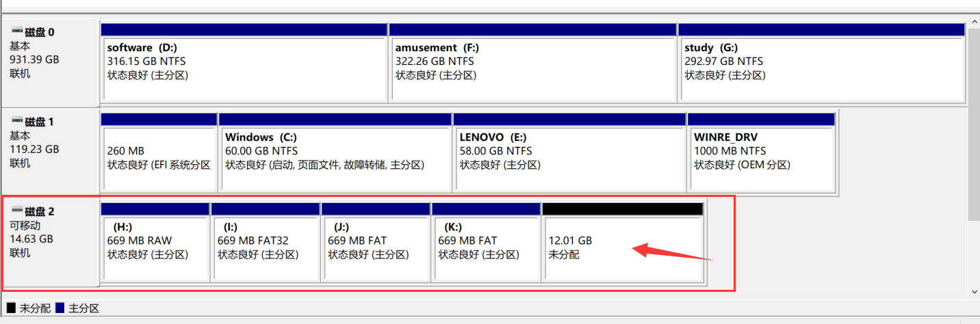This screenshot has height=324, width=980.
Task: Select the software (D:) partition
Action: point(244,63)
